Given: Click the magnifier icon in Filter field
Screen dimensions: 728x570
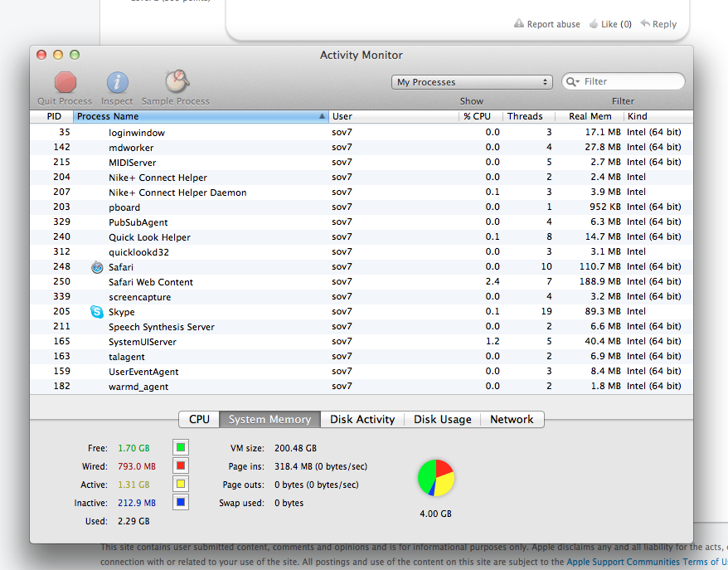Looking at the screenshot, I should coord(572,82).
